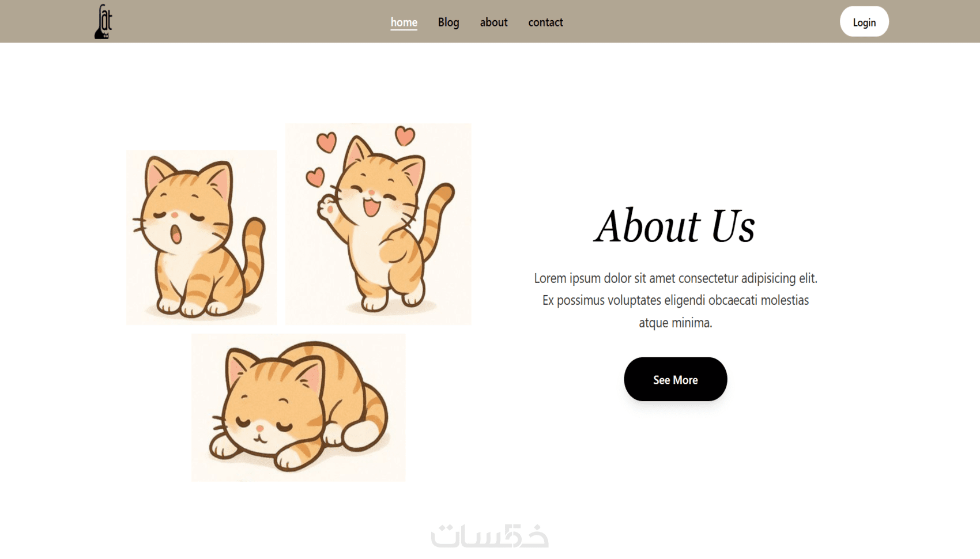Click the See More button

tap(675, 379)
